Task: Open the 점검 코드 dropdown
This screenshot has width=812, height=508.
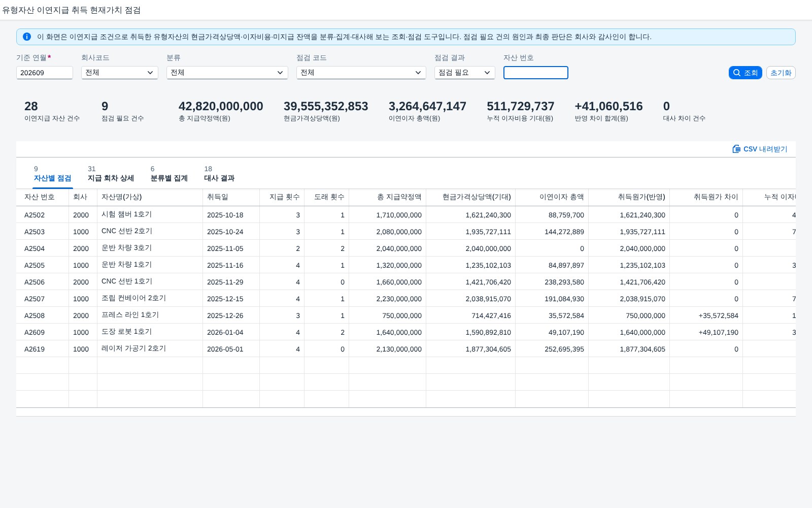Action: (361, 73)
